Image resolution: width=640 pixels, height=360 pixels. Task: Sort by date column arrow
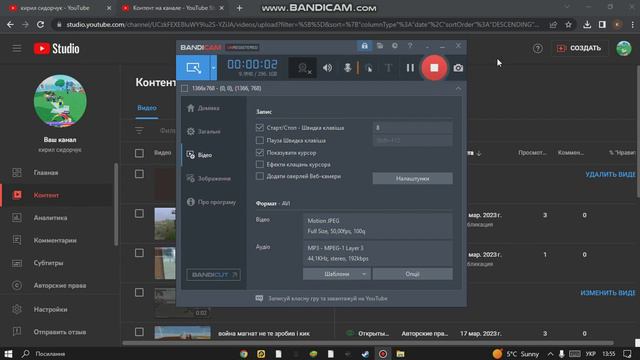(x=479, y=153)
